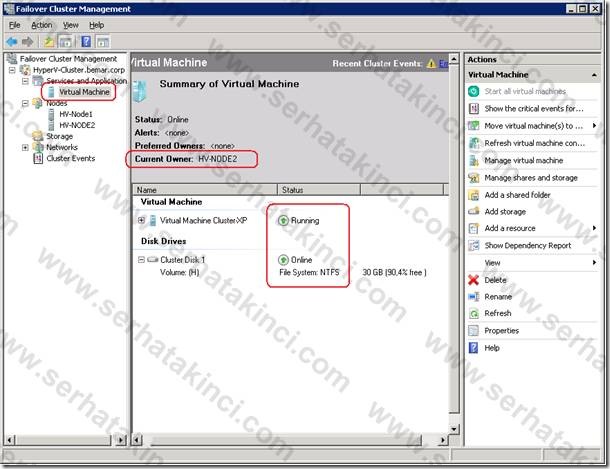610x469 pixels.
Task: Click the Back arrow toolbar icon
Action: click(x=12, y=41)
